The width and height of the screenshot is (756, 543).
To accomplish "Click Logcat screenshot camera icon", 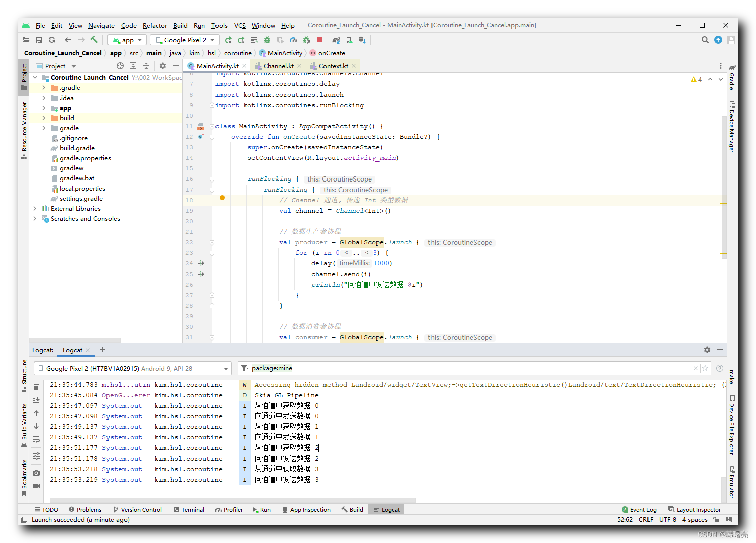I will (x=36, y=473).
